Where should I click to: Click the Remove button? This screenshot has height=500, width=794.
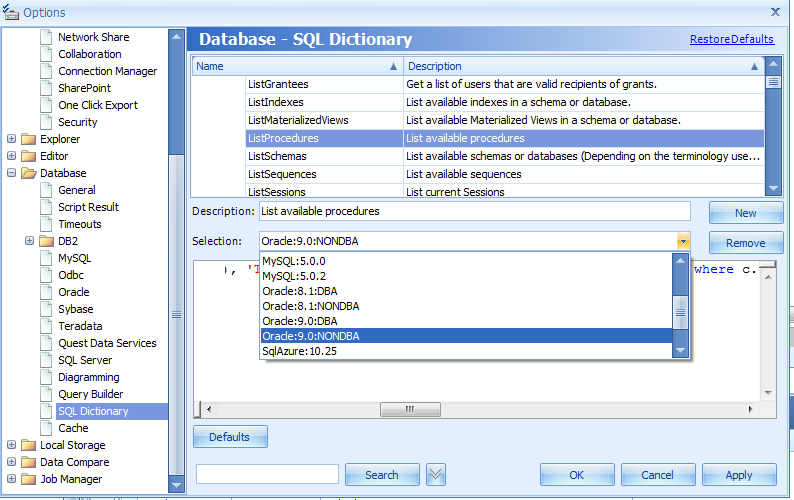[x=746, y=243]
